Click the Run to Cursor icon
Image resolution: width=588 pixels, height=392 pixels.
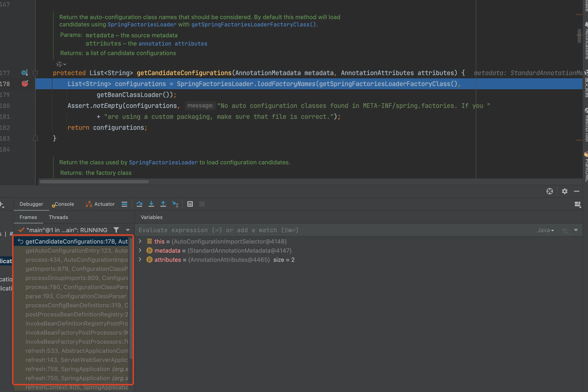pyautogui.click(x=175, y=204)
